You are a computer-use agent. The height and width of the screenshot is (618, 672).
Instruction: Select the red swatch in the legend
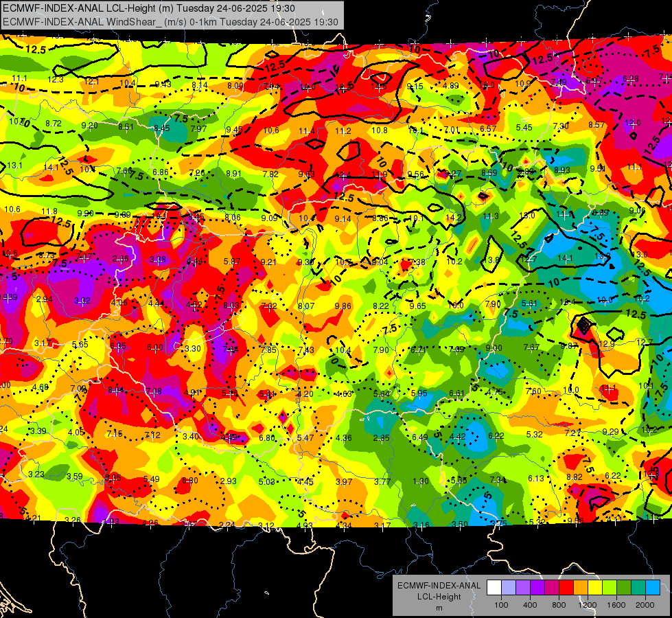tap(566, 588)
